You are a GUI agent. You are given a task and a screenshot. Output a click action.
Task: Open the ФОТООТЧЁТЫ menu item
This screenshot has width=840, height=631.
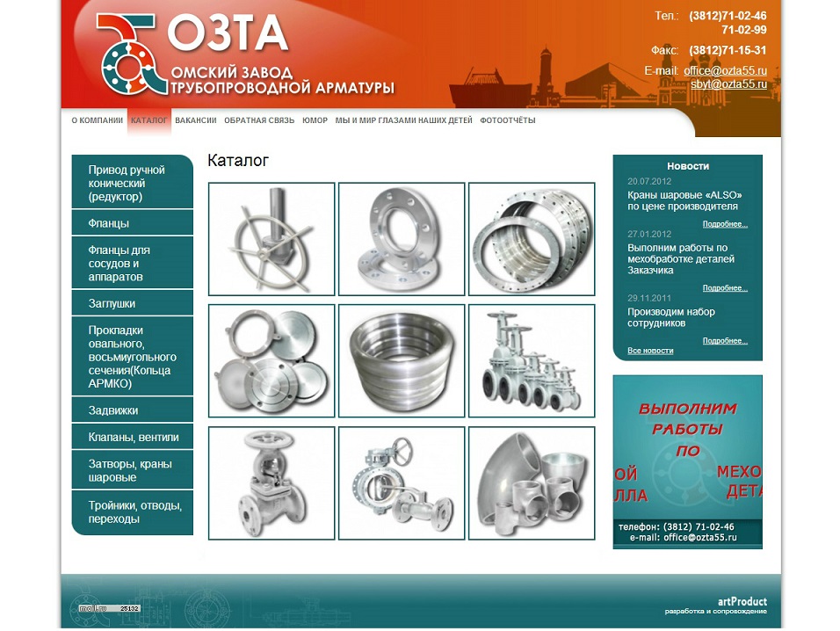click(508, 120)
